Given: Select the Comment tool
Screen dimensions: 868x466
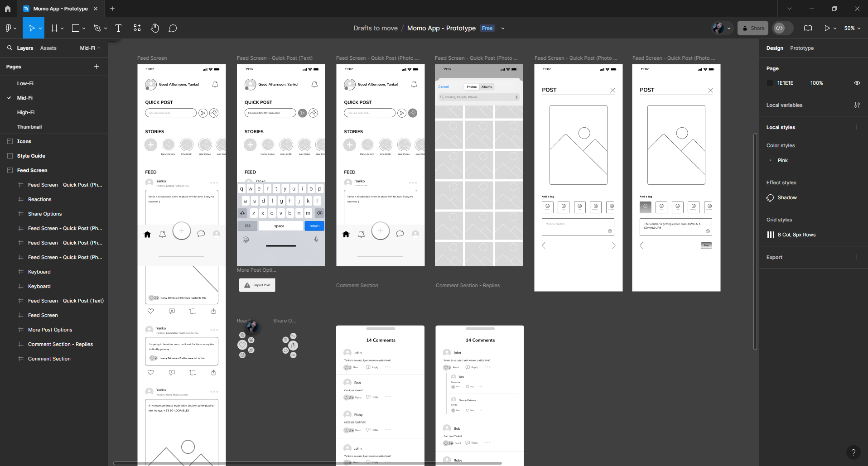Looking at the screenshot, I should click(x=173, y=28).
